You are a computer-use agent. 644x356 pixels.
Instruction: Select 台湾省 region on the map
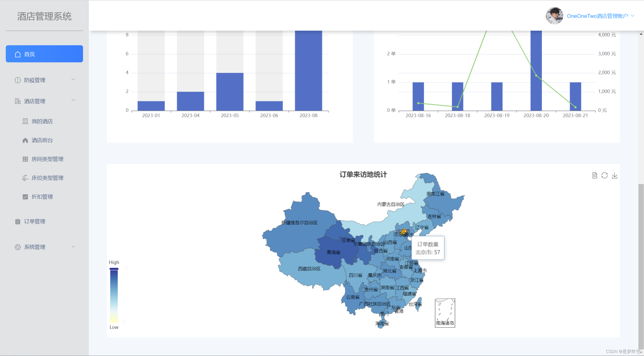pos(418,304)
